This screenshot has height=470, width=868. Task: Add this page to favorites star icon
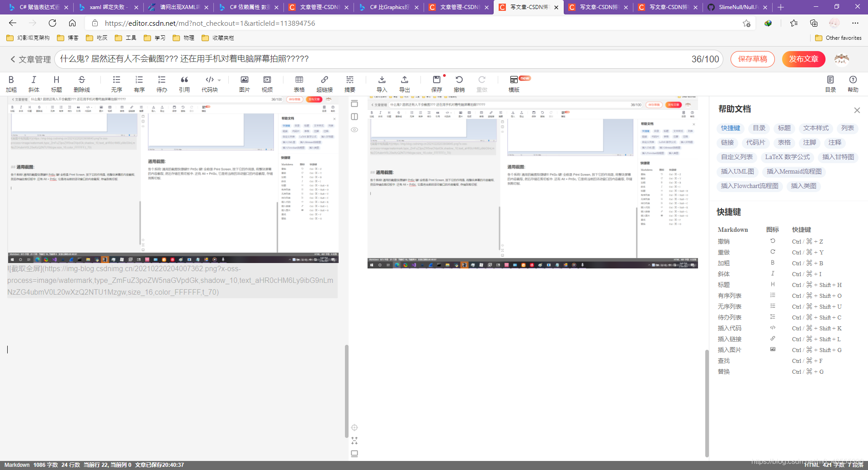click(x=746, y=23)
